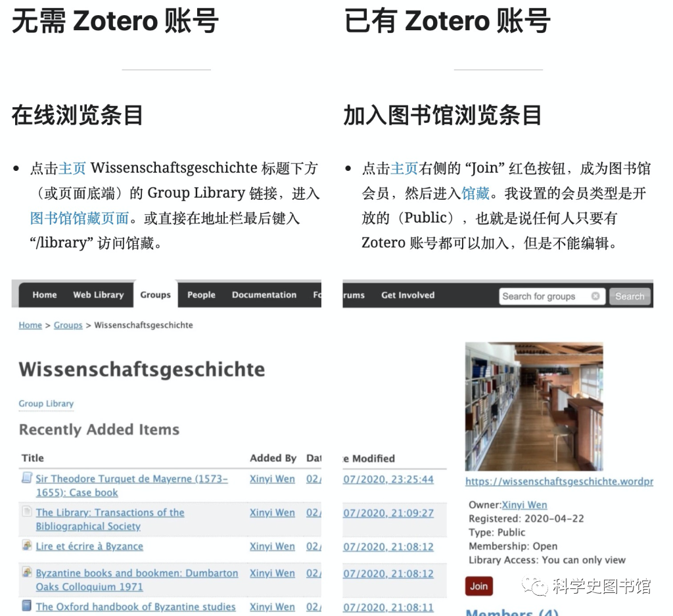Open The Oxford handbook of Byzantine studies
Viewport: 673px width, 616px height.
pos(135,607)
